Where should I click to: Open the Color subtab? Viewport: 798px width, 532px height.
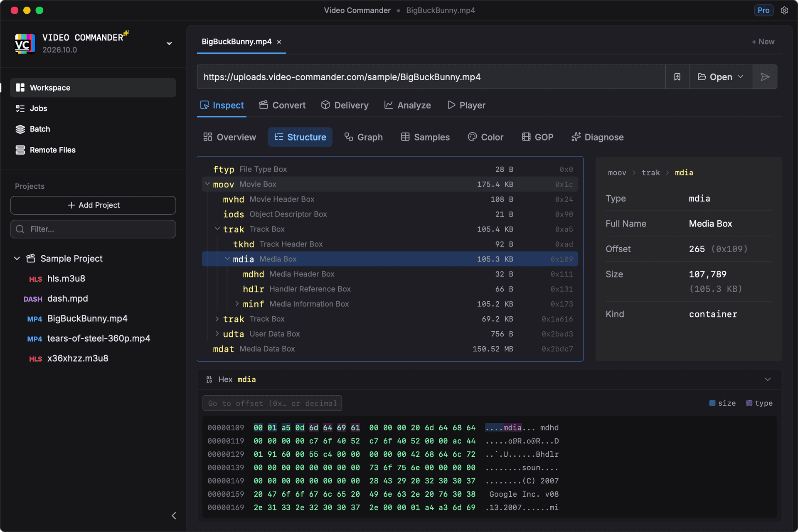click(485, 137)
